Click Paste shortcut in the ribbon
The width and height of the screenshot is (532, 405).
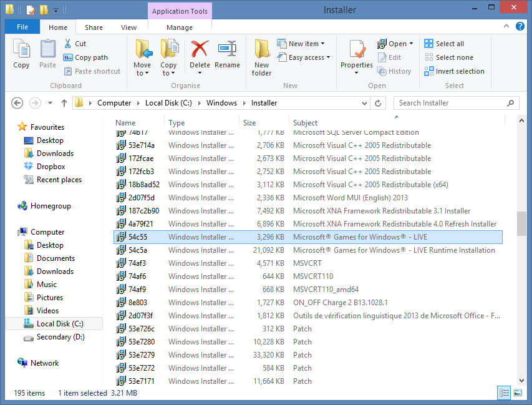pos(92,71)
